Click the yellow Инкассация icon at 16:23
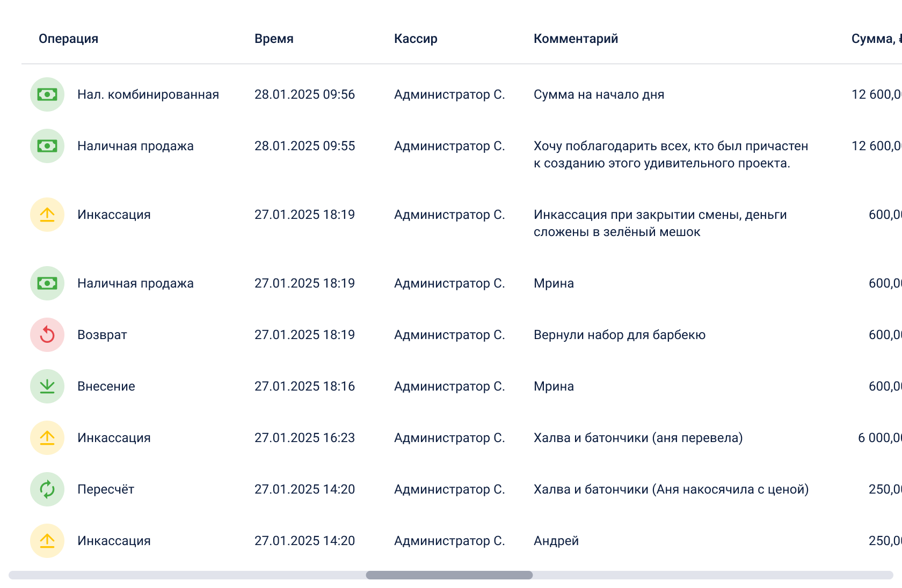 pyautogui.click(x=47, y=438)
